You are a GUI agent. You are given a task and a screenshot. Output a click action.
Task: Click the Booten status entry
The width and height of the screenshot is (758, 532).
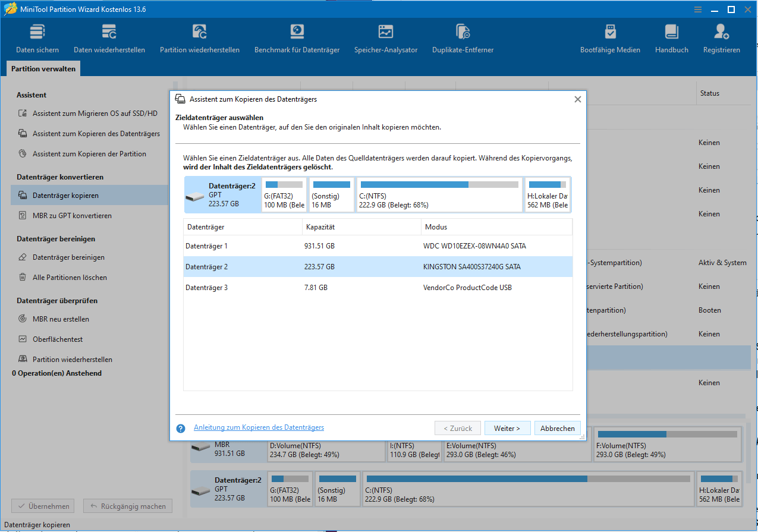710,310
